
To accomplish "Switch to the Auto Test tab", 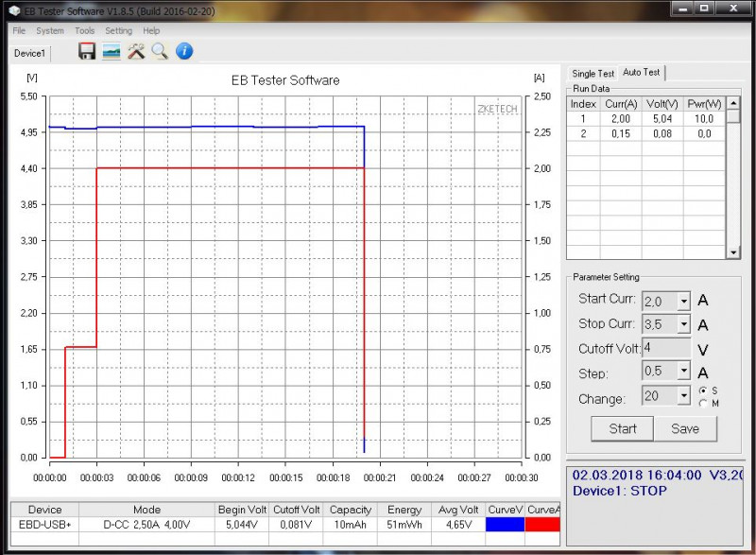I will (642, 72).
